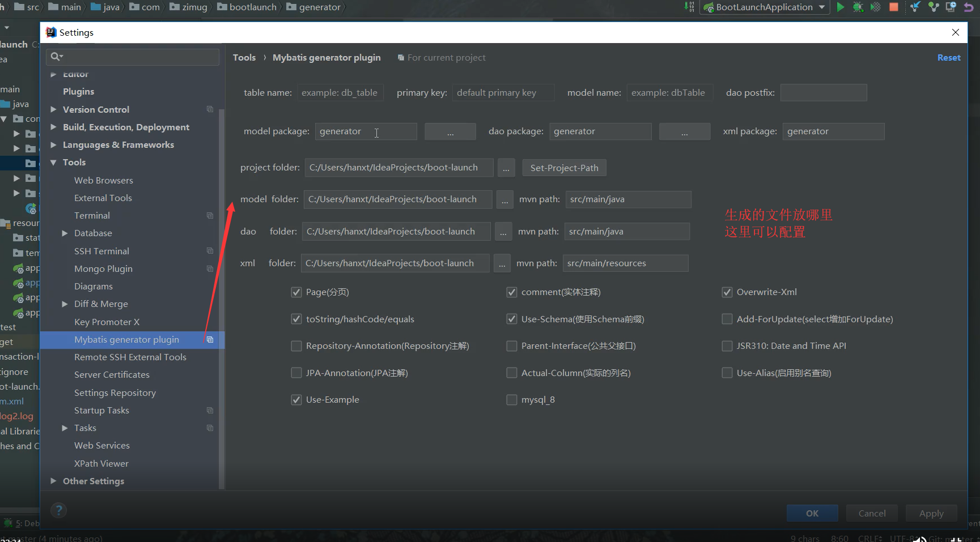The height and width of the screenshot is (542, 980).
Task: Click the table name input field
Action: coord(341,93)
